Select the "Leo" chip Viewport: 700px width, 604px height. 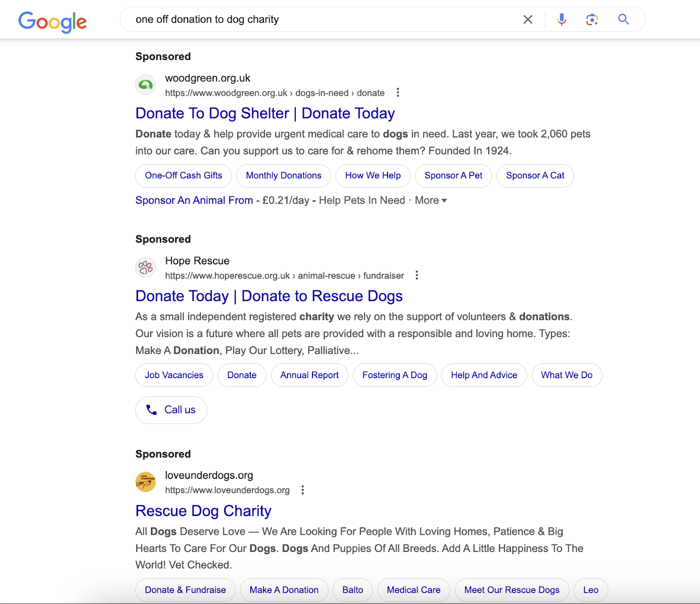pos(591,590)
